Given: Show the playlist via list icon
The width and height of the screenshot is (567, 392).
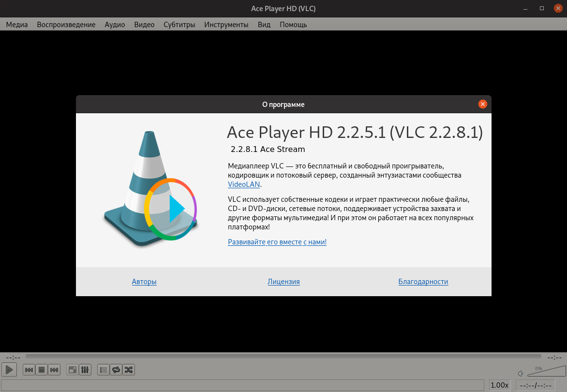Looking at the screenshot, I should pos(104,370).
